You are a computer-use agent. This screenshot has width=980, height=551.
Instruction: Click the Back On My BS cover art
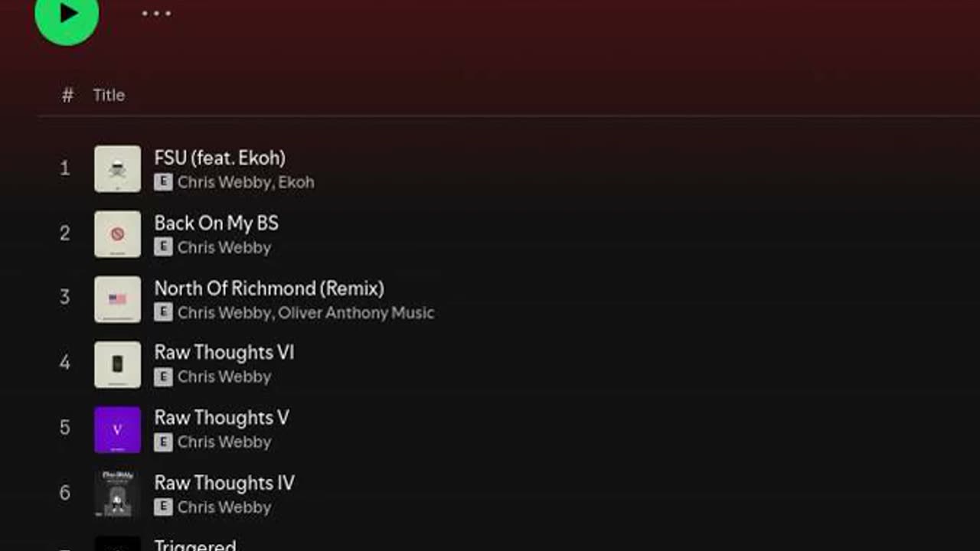(117, 234)
